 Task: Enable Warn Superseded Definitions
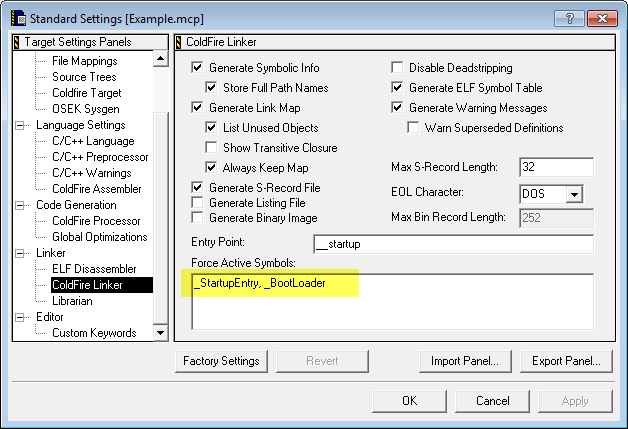(413, 127)
